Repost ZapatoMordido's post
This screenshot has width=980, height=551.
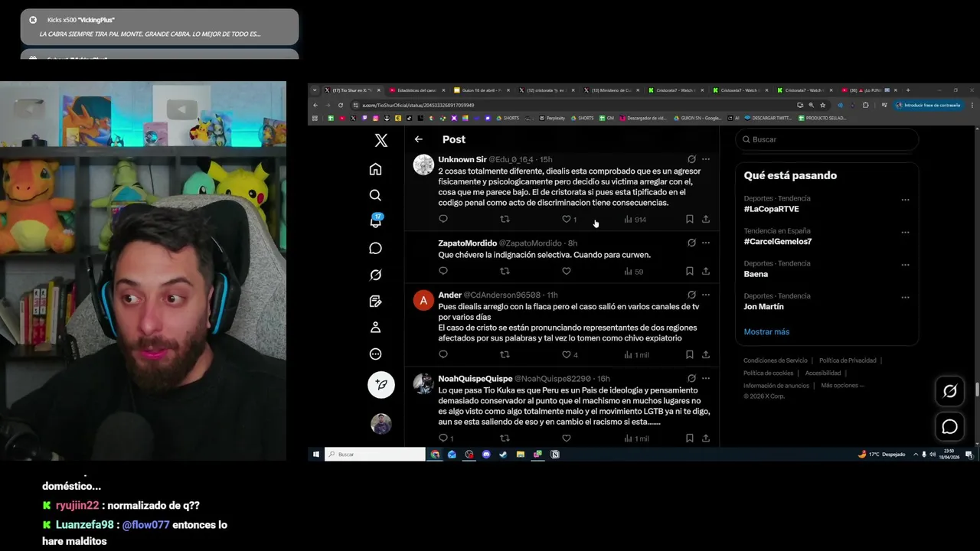coord(505,271)
